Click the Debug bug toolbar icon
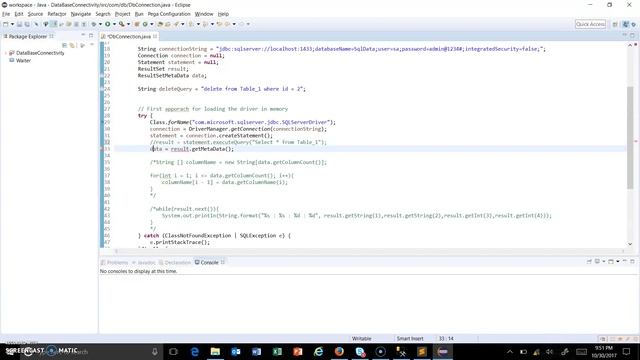Screen dimensions: 640x360 click(94, 24)
